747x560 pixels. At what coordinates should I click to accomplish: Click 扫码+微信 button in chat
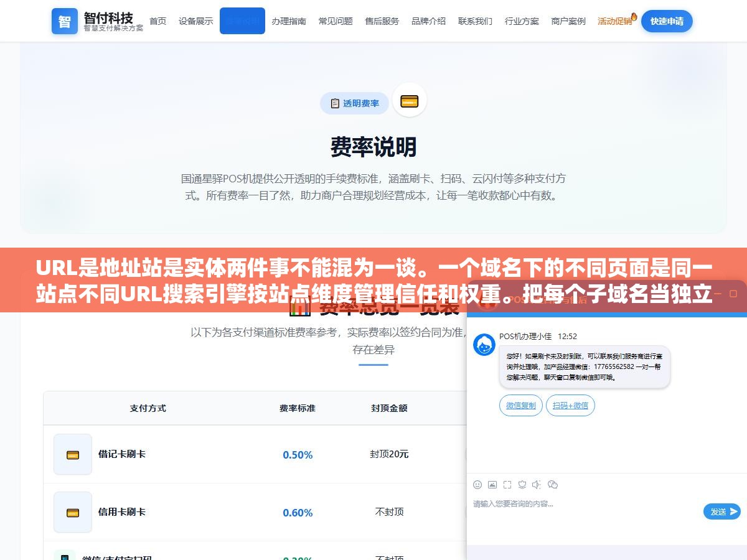pos(571,406)
